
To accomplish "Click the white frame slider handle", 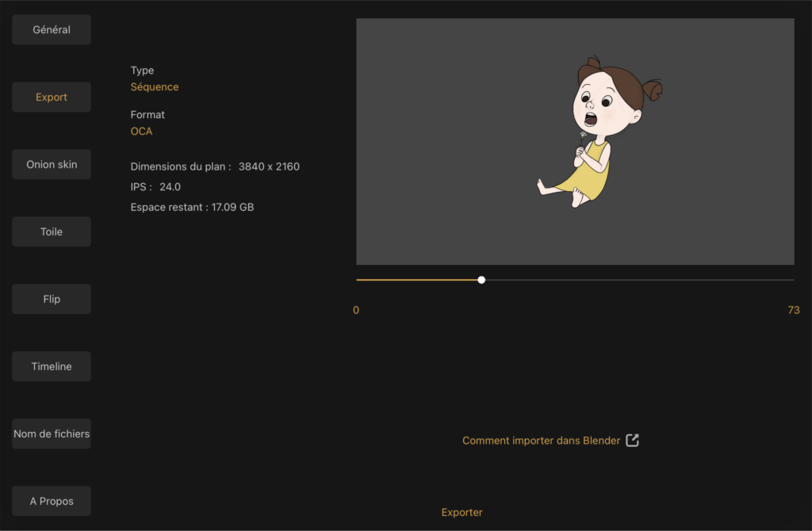I will (481, 280).
